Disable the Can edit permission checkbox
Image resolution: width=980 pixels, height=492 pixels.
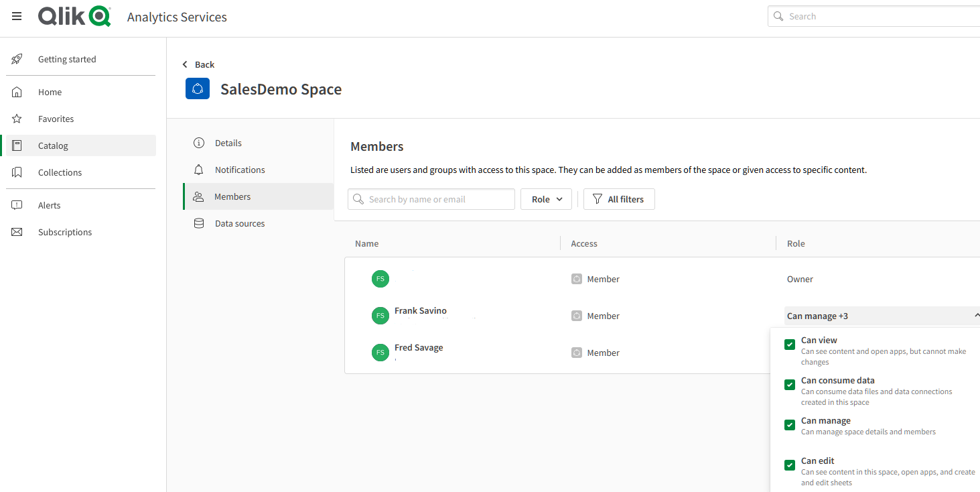pyautogui.click(x=790, y=465)
